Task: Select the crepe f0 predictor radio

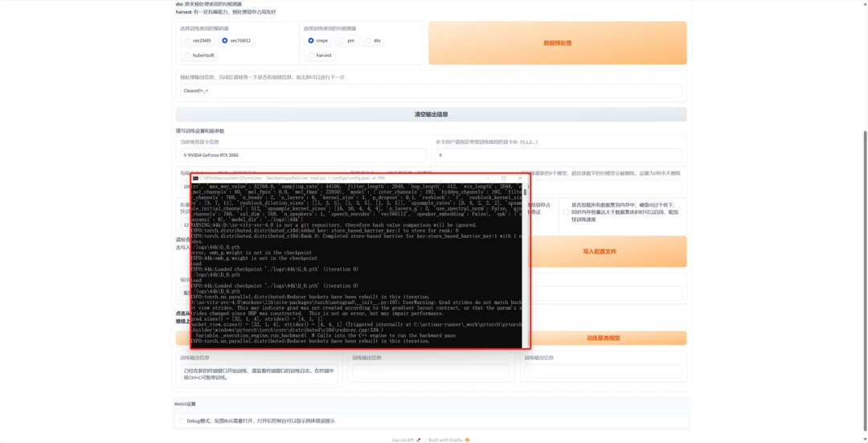Action: (317, 40)
